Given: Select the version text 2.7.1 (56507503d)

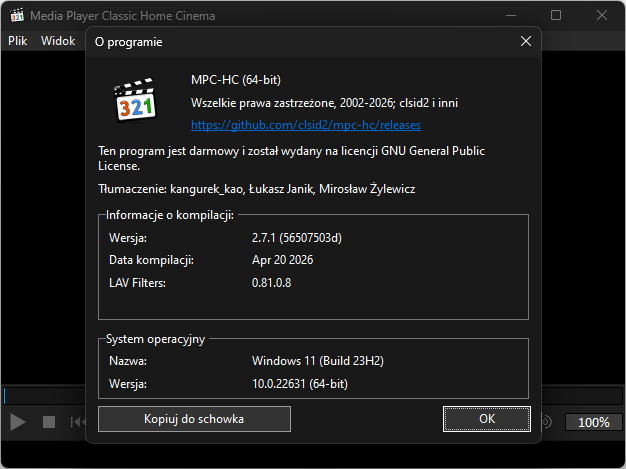Looking at the screenshot, I should pos(297,238).
